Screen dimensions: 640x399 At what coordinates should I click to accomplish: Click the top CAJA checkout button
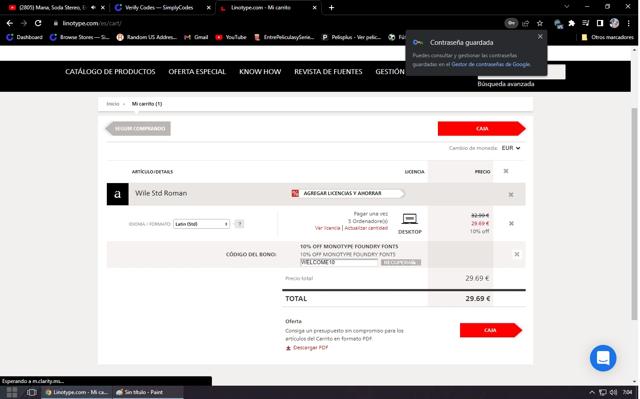tap(482, 129)
